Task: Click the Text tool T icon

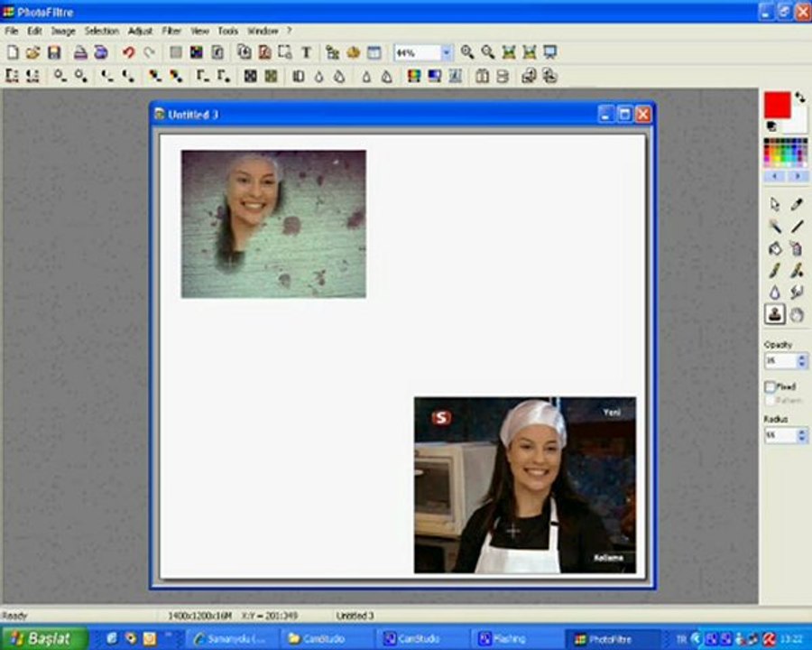Action: pyautogui.click(x=306, y=53)
